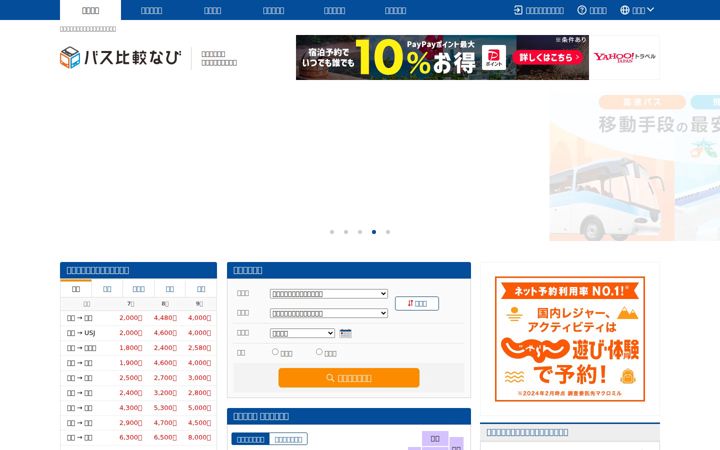
Task: Click the 1,800 price cell
Action: 130,348
